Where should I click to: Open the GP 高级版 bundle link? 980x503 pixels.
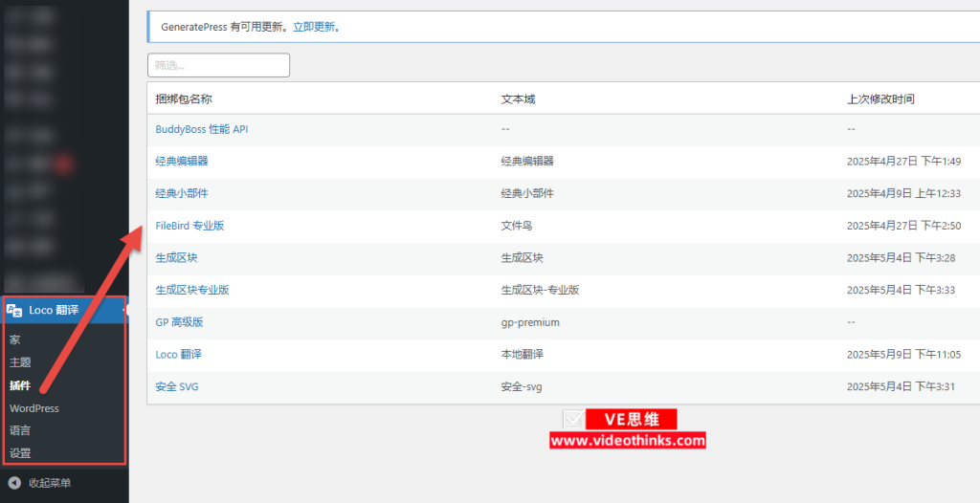[179, 322]
